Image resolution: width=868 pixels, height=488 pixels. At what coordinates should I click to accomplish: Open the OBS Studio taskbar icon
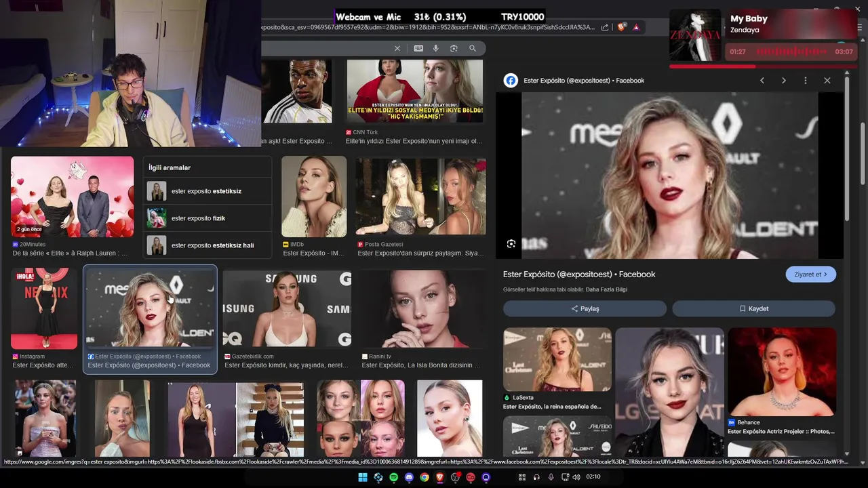click(x=456, y=477)
